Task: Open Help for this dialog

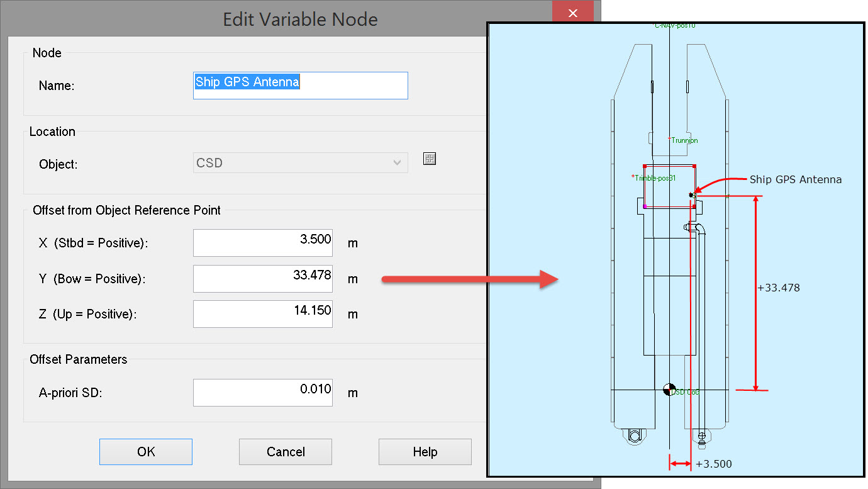Action: (x=425, y=452)
